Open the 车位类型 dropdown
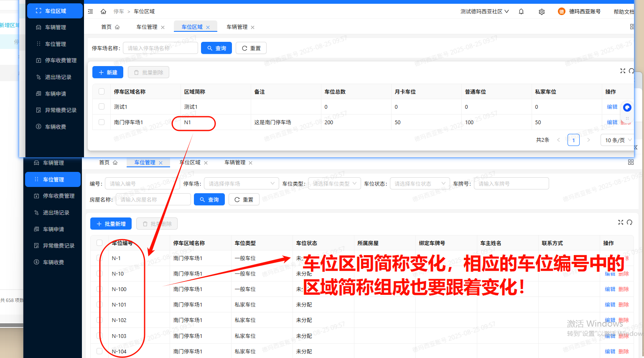Screen dimensions: 644x358 coord(334,184)
